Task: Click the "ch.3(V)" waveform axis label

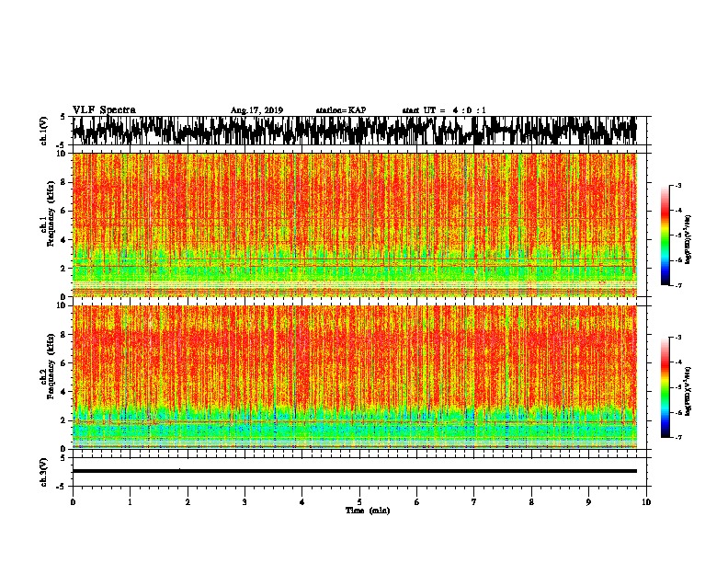Action: [44, 473]
